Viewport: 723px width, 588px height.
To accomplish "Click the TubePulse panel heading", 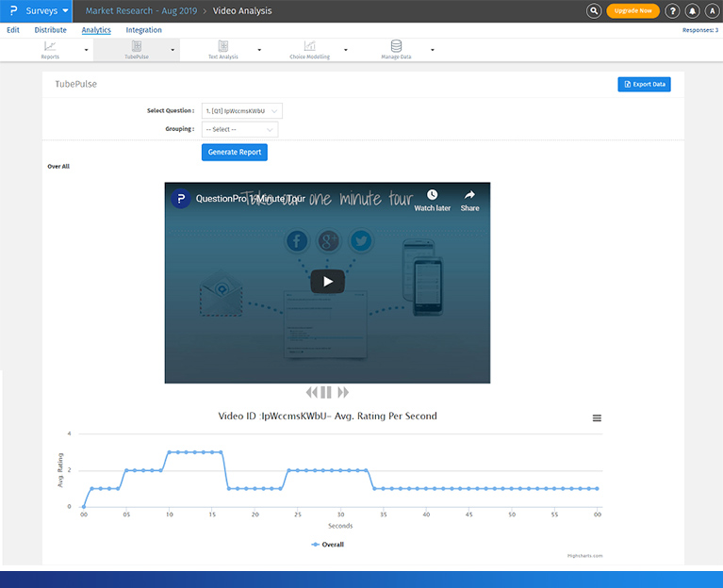I will click(x=76, y=84).
